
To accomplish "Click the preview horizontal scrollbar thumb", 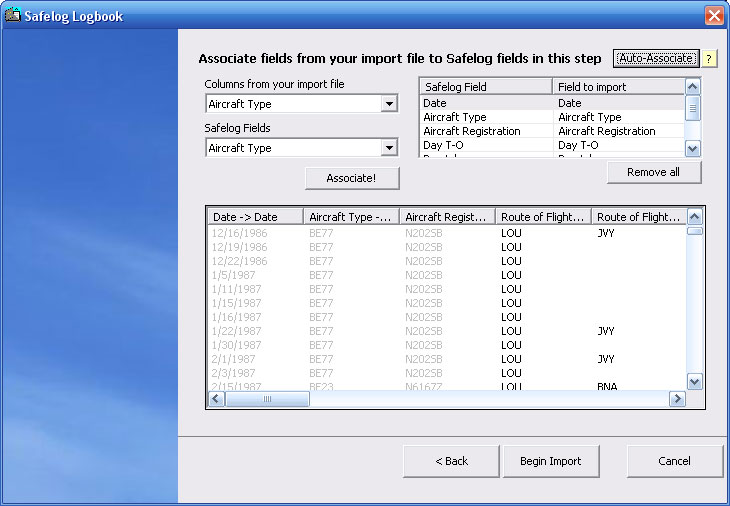I will [267, 399].
